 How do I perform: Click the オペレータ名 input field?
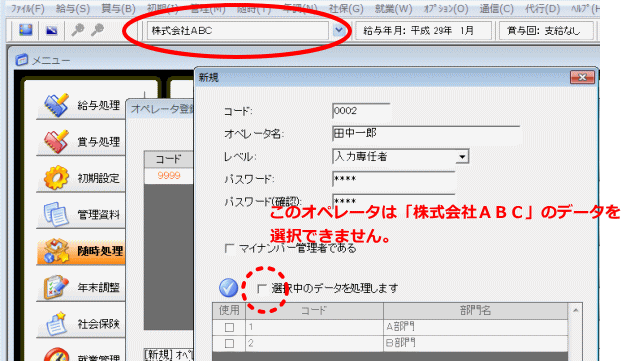[x=426, y=133]
